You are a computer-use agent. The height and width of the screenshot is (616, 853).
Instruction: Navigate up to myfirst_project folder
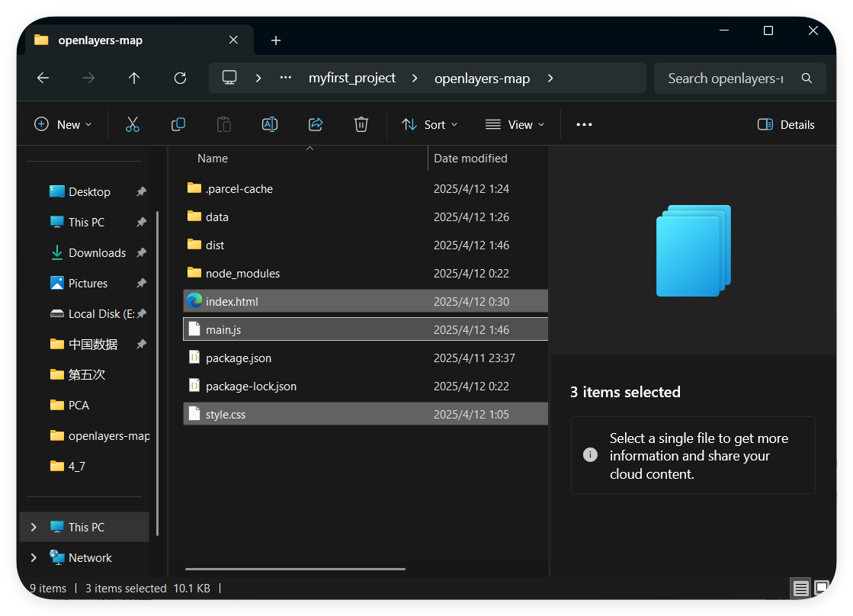(134, 78)
